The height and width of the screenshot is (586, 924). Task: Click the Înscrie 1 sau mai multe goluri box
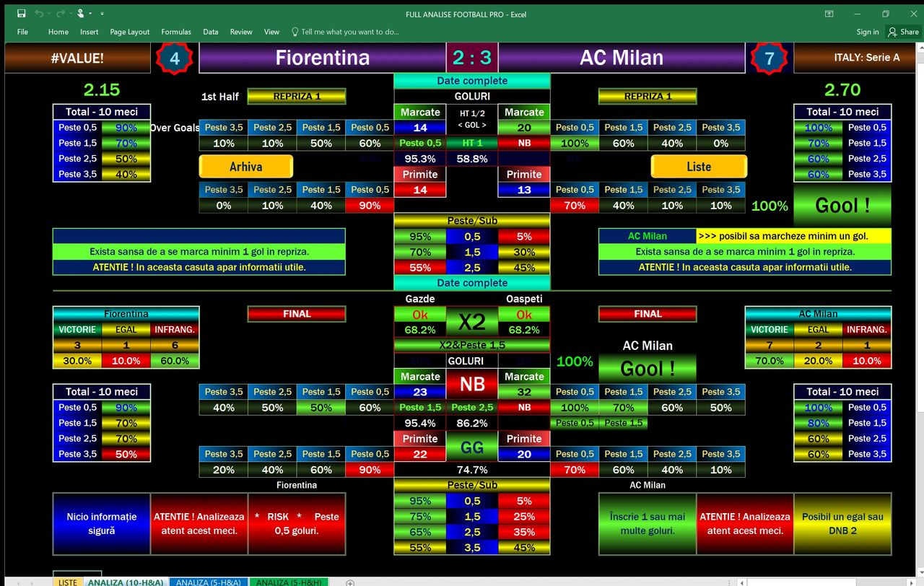648,523
